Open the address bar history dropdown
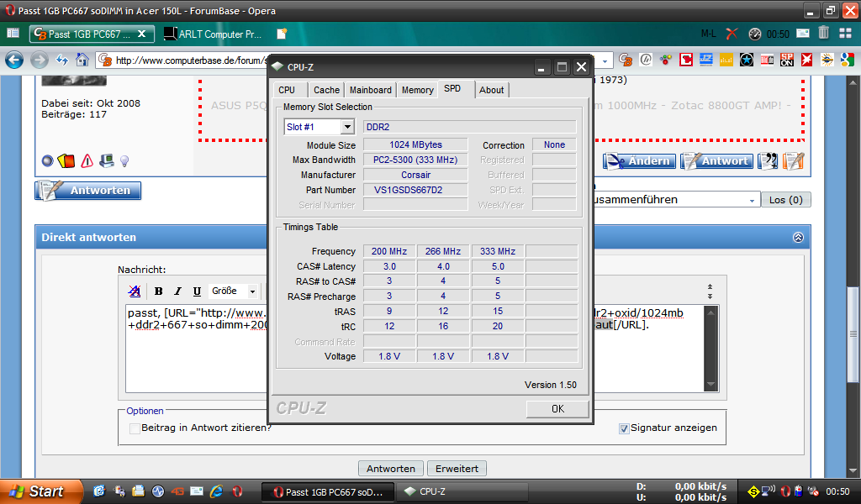 [605, 60]
